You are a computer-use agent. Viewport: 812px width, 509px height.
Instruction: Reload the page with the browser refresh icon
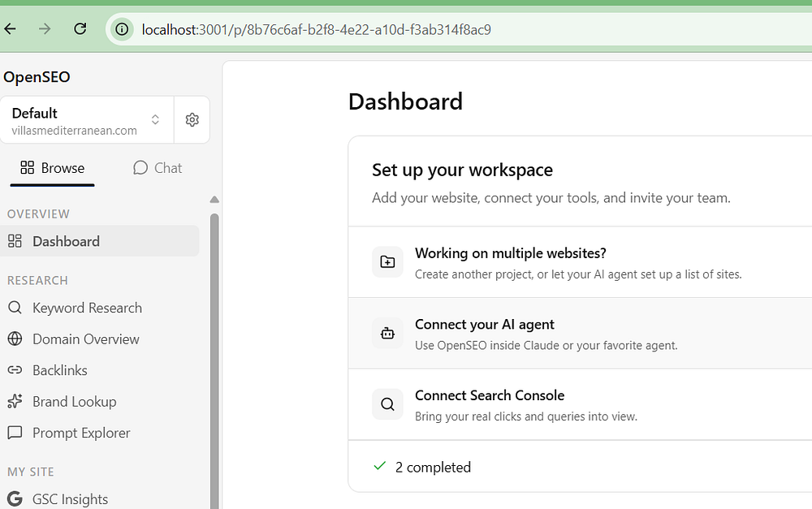click(80, 29)
